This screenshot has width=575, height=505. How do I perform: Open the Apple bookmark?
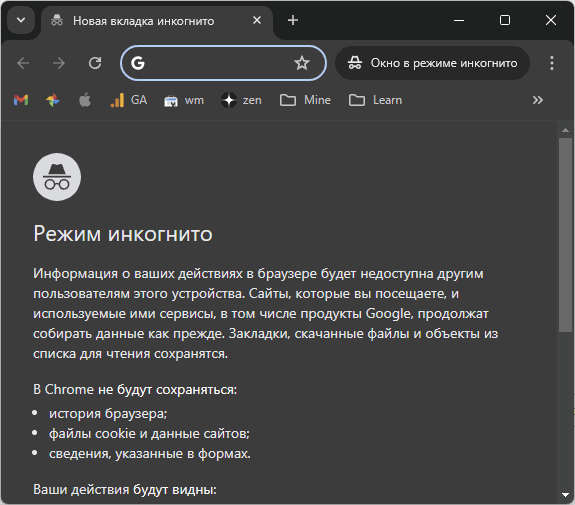tap(85, 100)
